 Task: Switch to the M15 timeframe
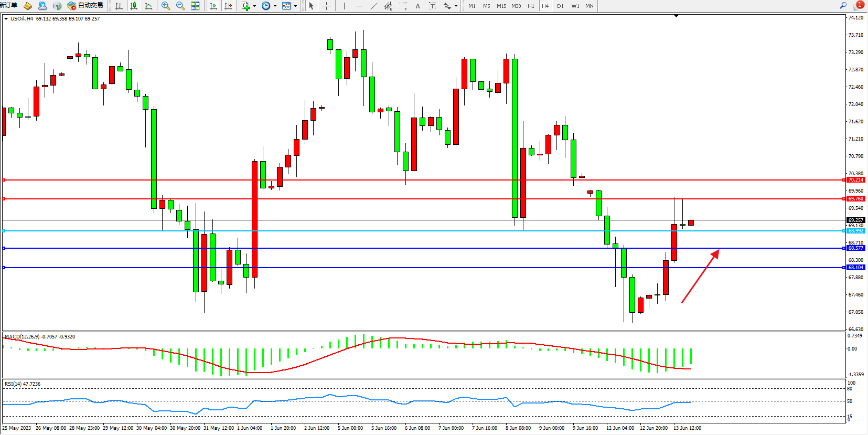[501, 6]
